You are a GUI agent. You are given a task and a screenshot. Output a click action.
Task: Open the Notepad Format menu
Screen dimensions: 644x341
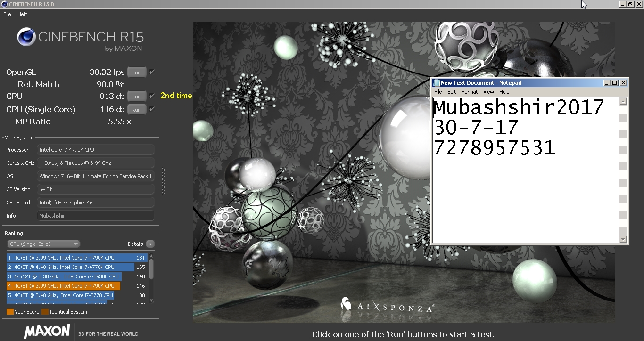click(x=470, y=92)
